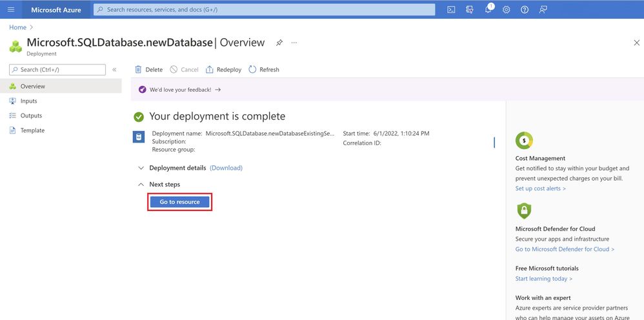Click the Your deployment is complete heading
The height and width of the screenshot is (320, 644).
[x=217, y=117]
